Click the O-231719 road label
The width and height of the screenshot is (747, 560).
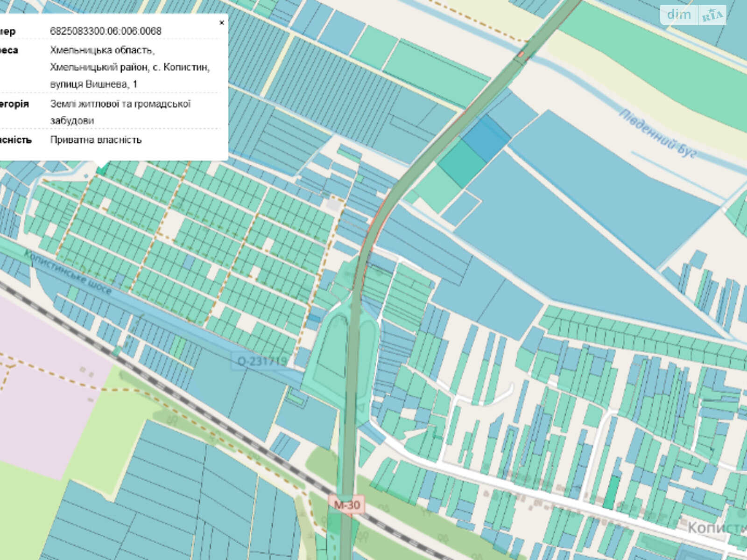[262, 361]
